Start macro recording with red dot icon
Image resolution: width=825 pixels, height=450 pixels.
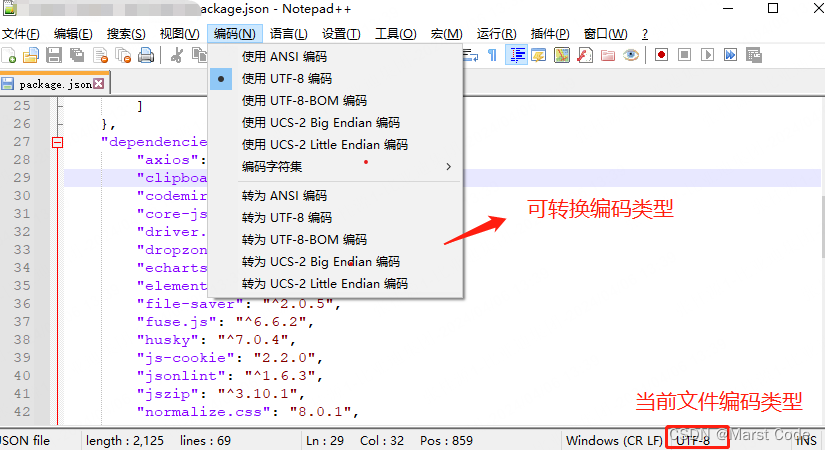point(661,55)
